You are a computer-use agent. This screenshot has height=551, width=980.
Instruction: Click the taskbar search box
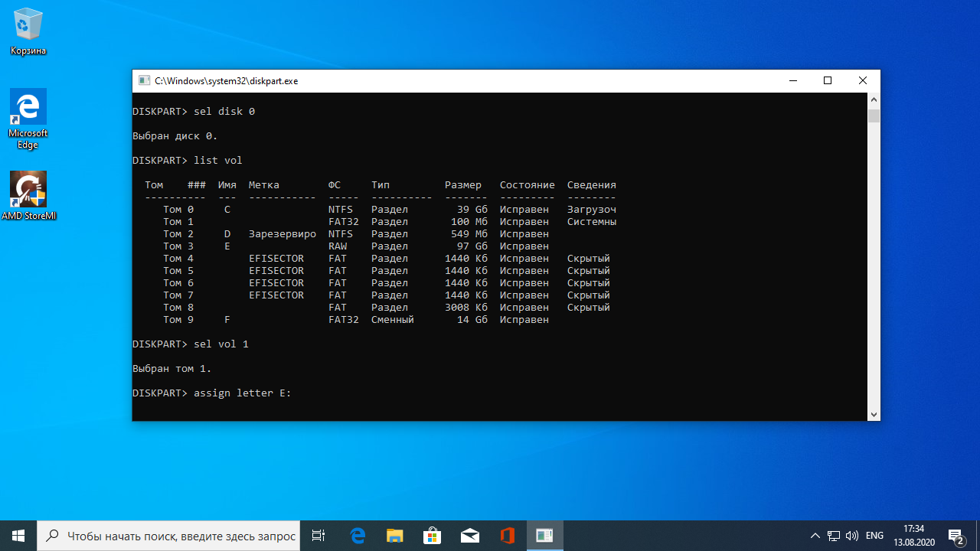(x=168, y=536)
